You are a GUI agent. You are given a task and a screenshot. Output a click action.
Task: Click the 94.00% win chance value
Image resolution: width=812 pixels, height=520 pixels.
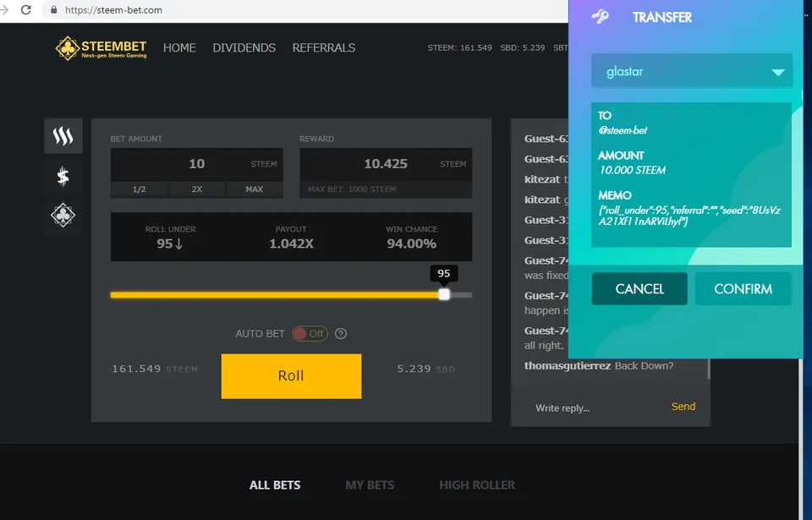pyautogui.click(x=412, y=244)
